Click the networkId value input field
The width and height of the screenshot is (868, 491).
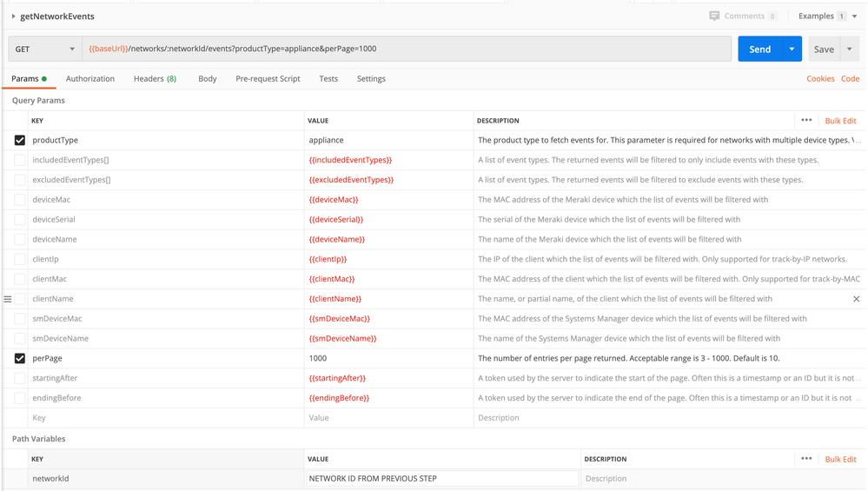tap(442, 478)
